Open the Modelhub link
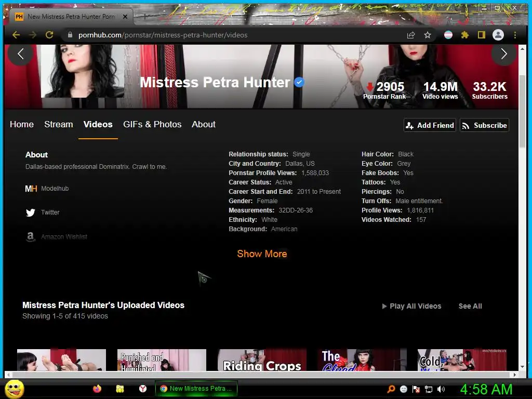The image size is (532, 399). tap(55, 188)
